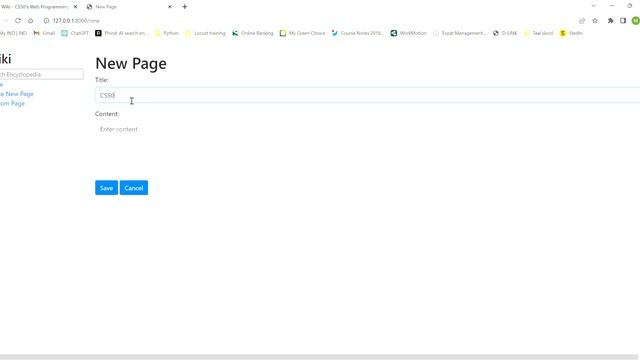Close the Wiki CS50 tab
This screenshot has height=360, width=640.
pyautogui.click(x=75, y=7)
